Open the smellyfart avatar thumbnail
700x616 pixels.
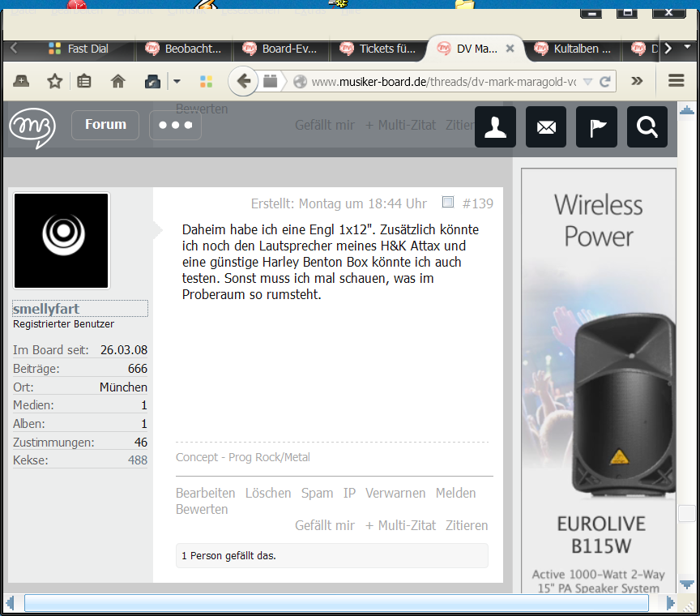[61, 241]
